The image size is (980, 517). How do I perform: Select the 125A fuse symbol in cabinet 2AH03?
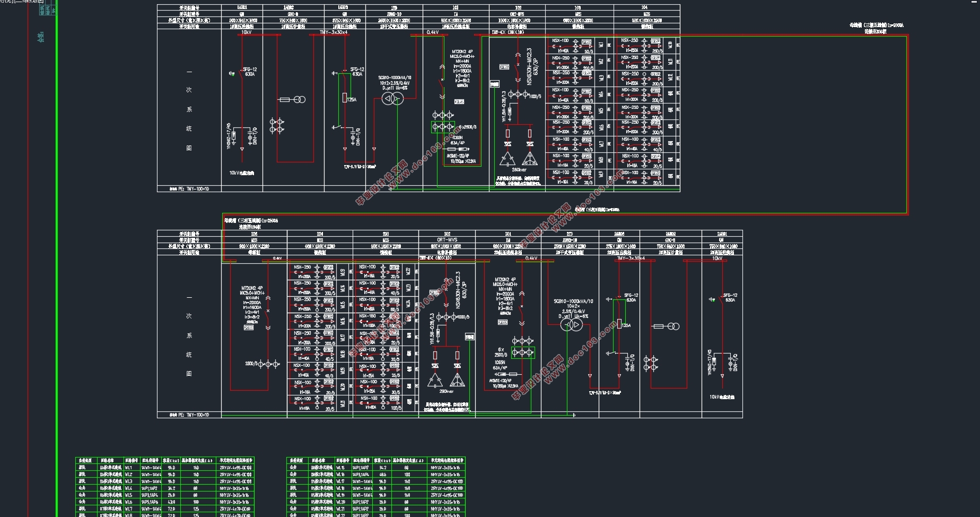pos(619,324)
